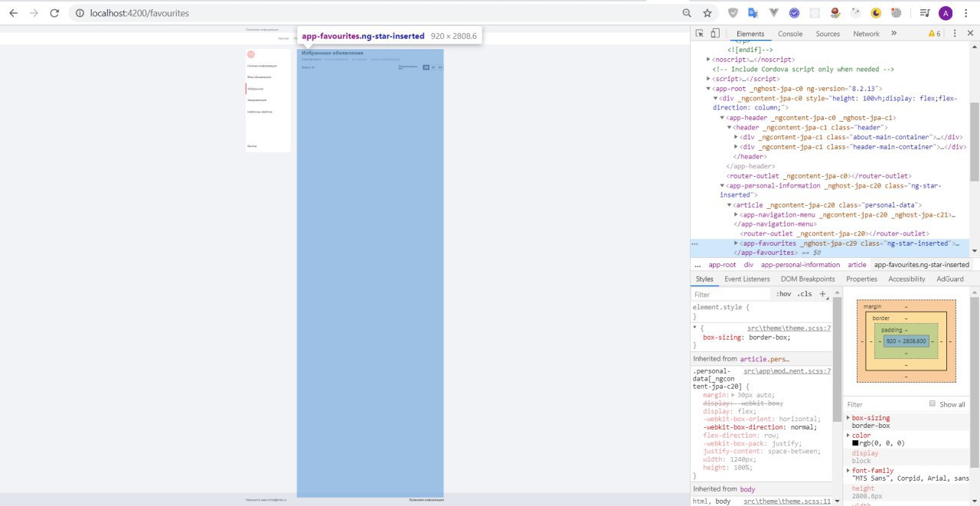
Task: Click the computed styles Filter field
Action: 884,404
